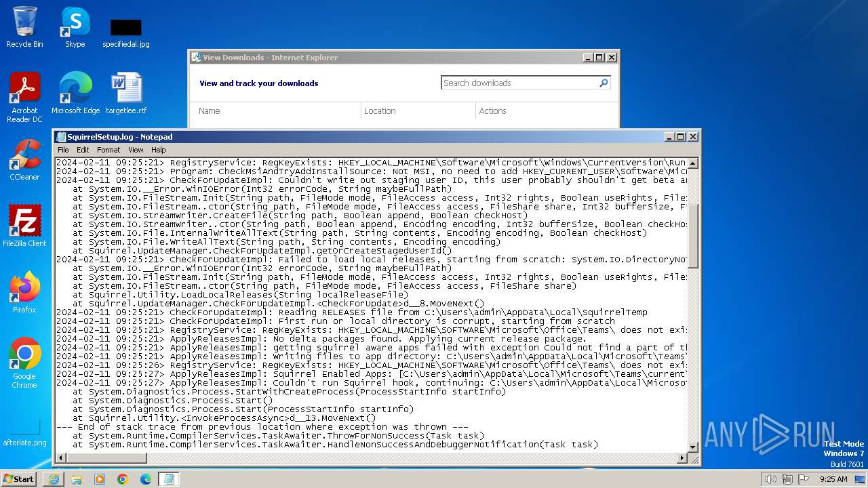This screenshot has height=488, width=868.
Task: Open Edge from the taskbar
Action: (x=146, y=479)
